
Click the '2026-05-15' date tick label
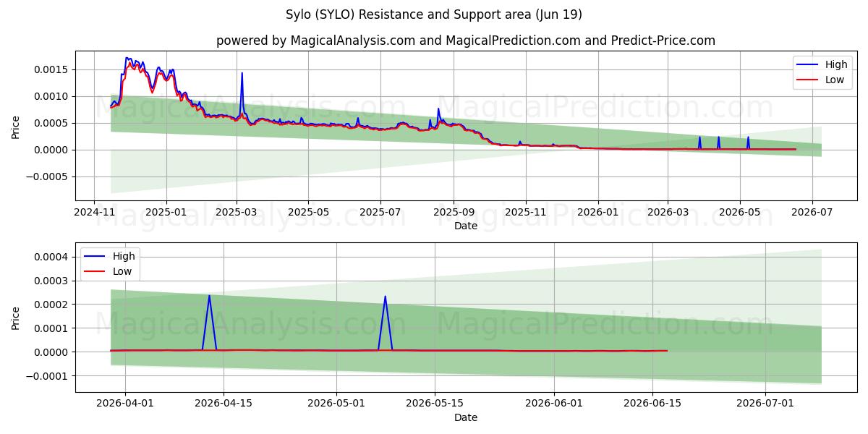pos(435,404)
